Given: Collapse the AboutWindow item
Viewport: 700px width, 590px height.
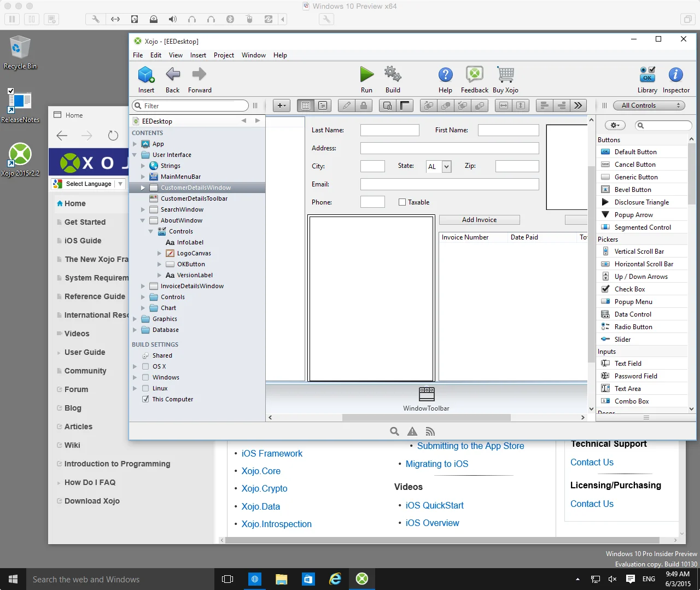Looking at the screenshot, I should point(143,220).
